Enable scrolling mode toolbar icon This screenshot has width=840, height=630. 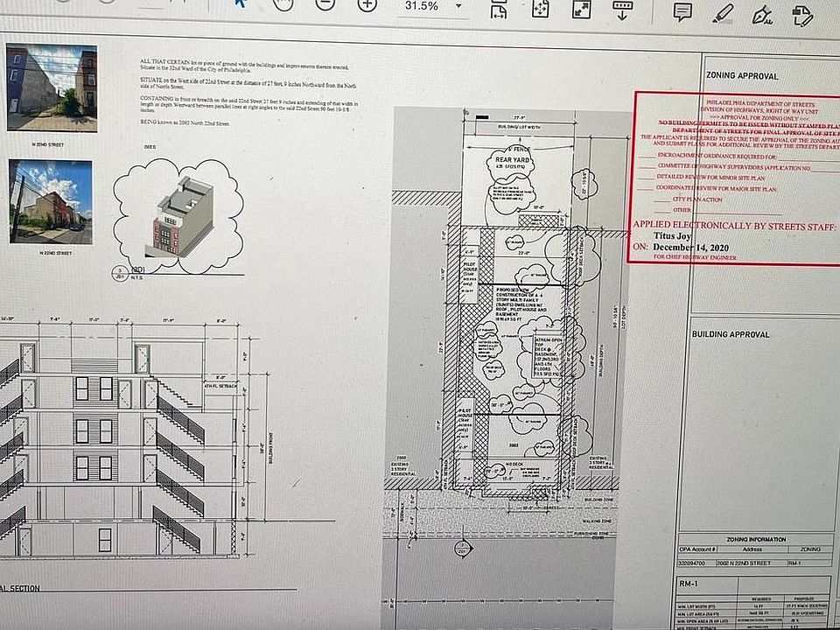[622, 10]
